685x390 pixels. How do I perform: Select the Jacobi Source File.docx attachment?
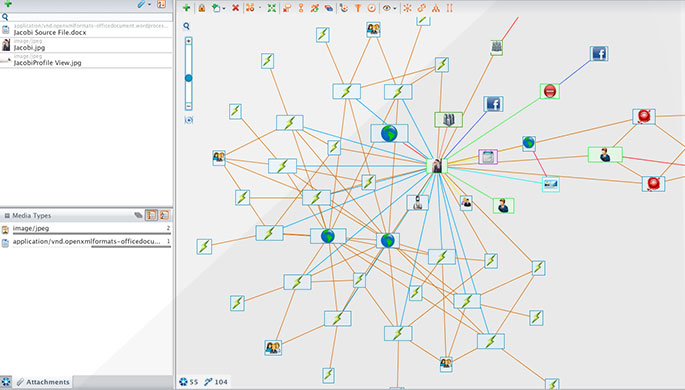(86, 30)
